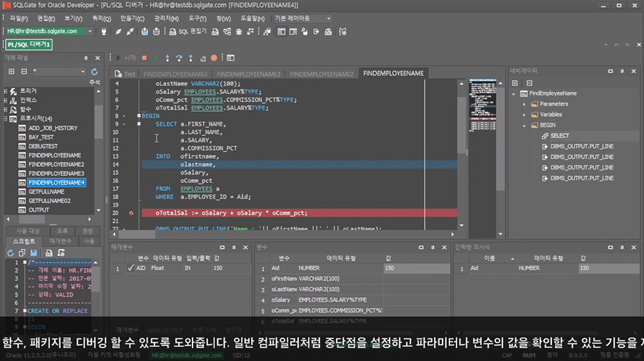Click the script panel save disk icon
The height and width of the screenshot is (361, 644).
click(x=33, y=253)
